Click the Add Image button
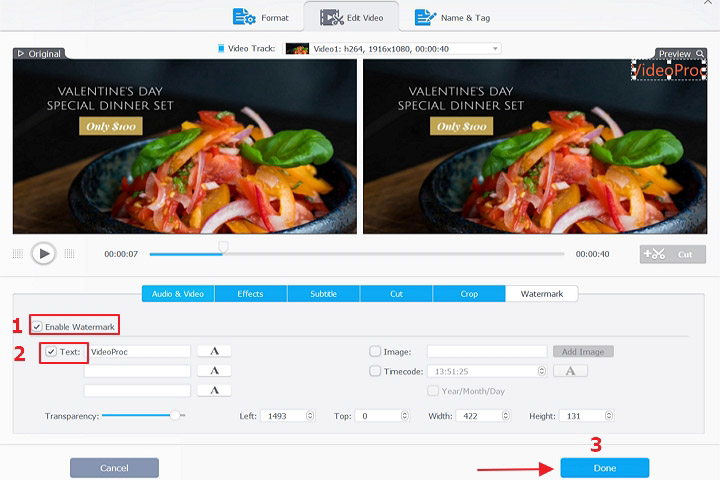Image resolution: width=720 pixels, height=480 pixels. tap(583, 352)
